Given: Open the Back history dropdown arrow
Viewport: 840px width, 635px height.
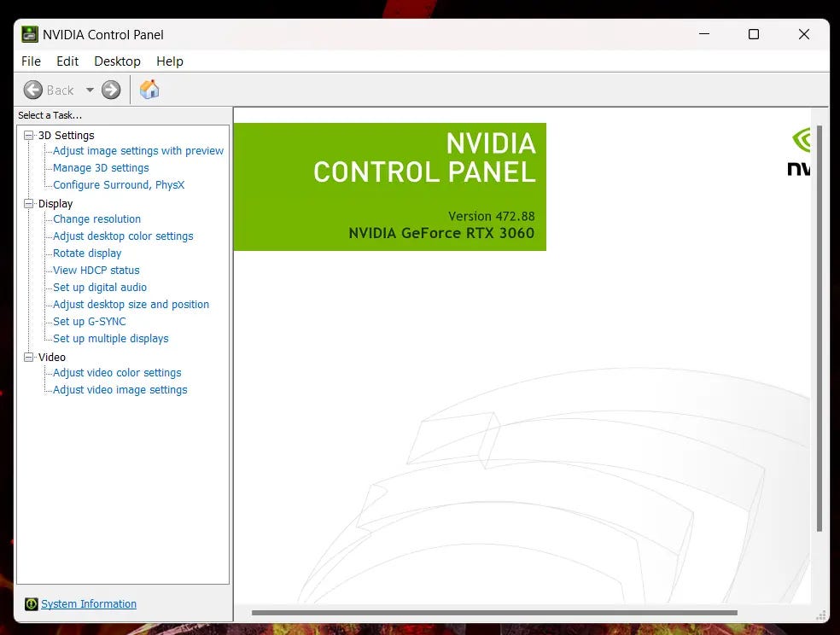Looking at the screenshot, I should coord(90,90).
